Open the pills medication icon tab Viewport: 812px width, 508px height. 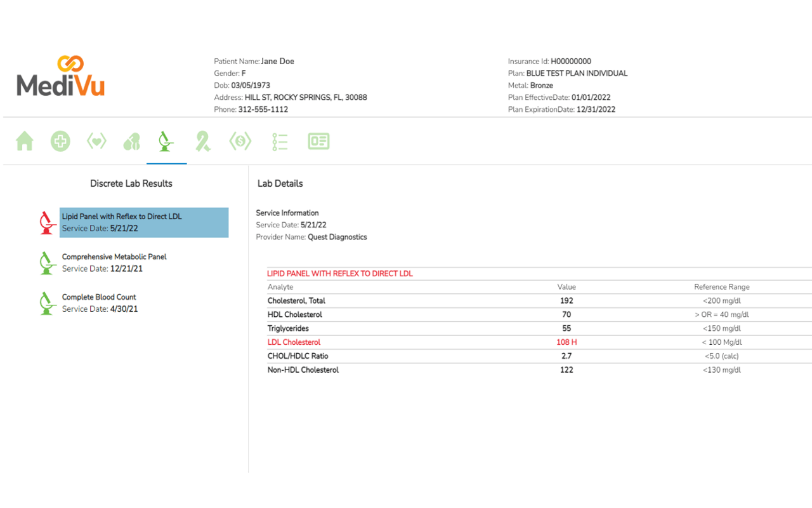131,141
